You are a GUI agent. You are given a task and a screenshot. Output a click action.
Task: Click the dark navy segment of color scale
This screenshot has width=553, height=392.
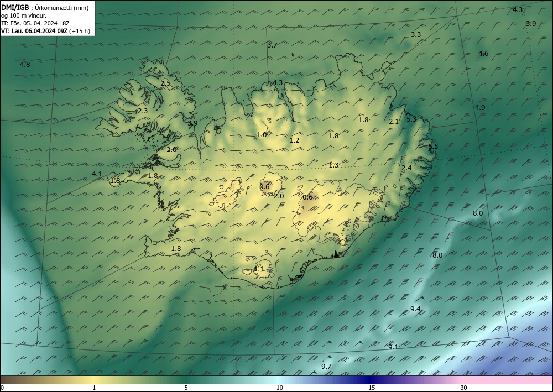(x=371, y=380)
